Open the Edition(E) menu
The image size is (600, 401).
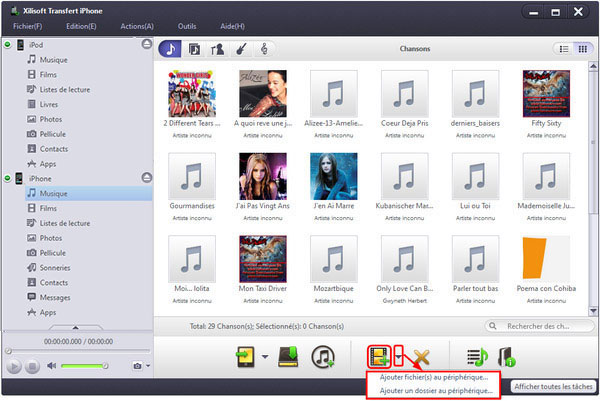pos(81,26)
